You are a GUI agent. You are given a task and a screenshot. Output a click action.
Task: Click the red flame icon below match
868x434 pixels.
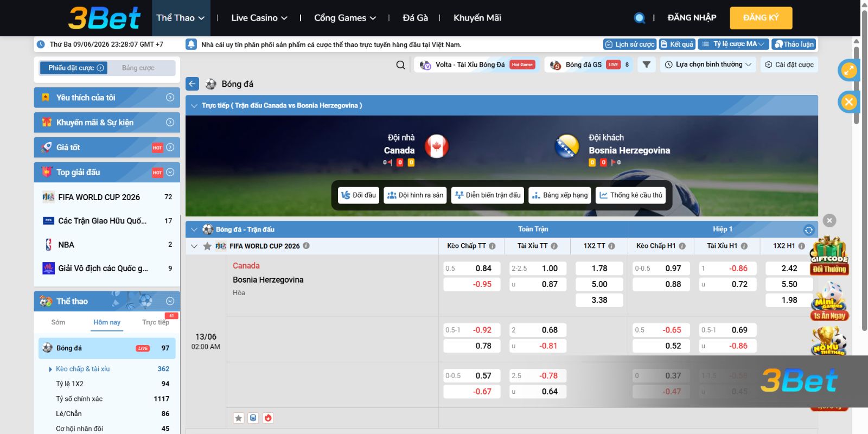click(x=268, y=418)
